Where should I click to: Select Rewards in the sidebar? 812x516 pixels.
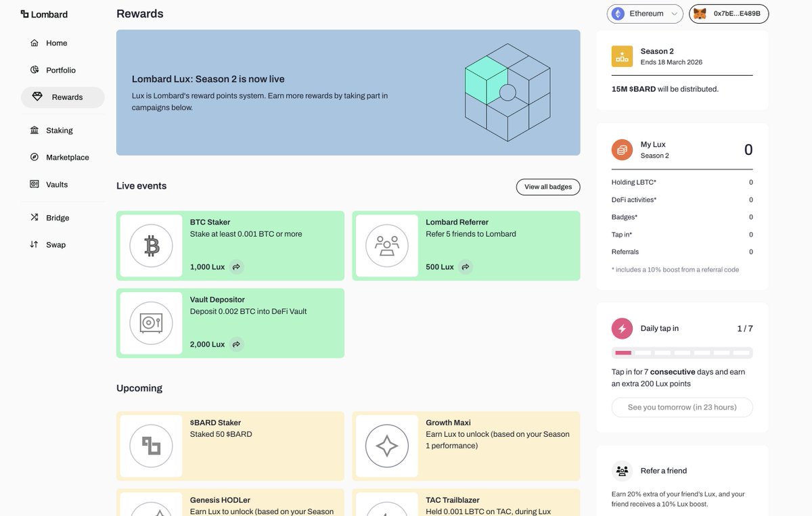[63, 97]
